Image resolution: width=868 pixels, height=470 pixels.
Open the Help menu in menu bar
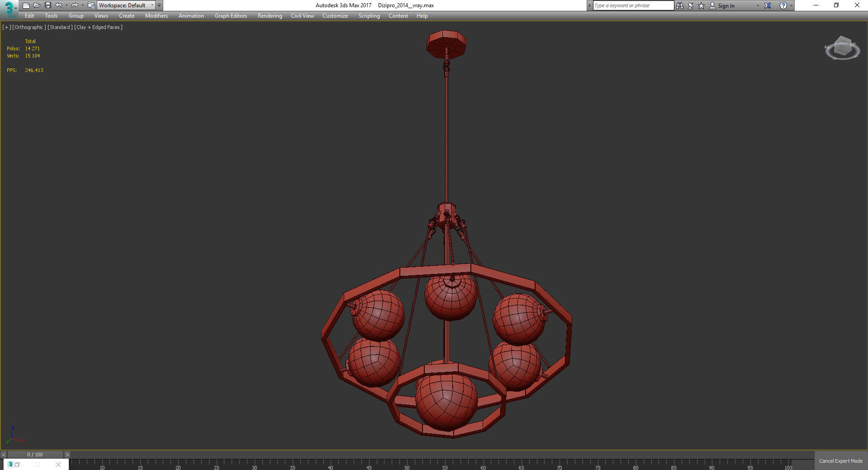click(422, 16)
